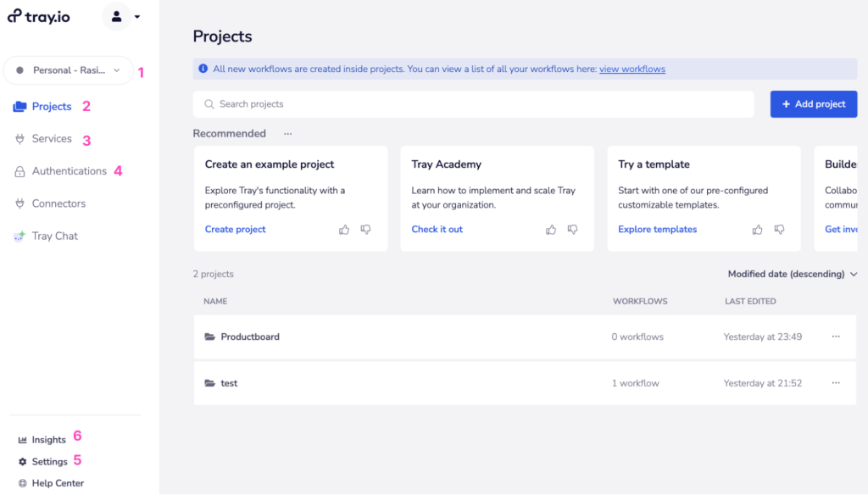Open Insights in the sidebar
Image resolution: width=868 pixels, height=495 pixels.
48,440
